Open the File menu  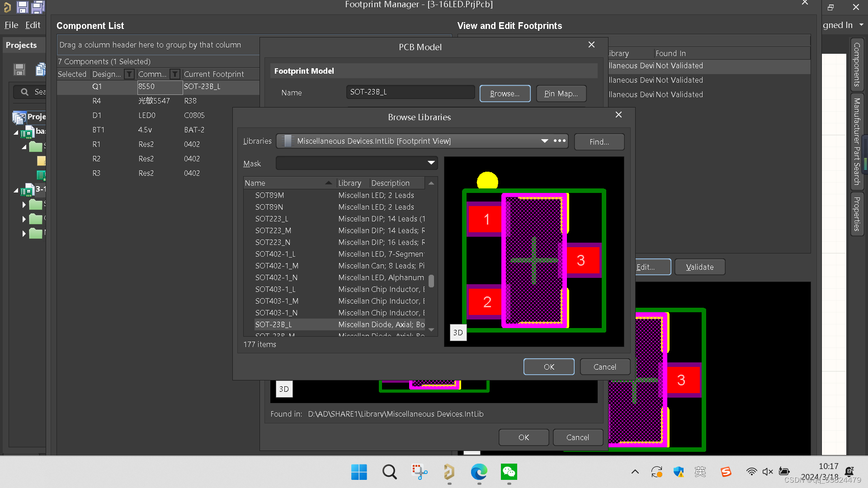point(11,25)
